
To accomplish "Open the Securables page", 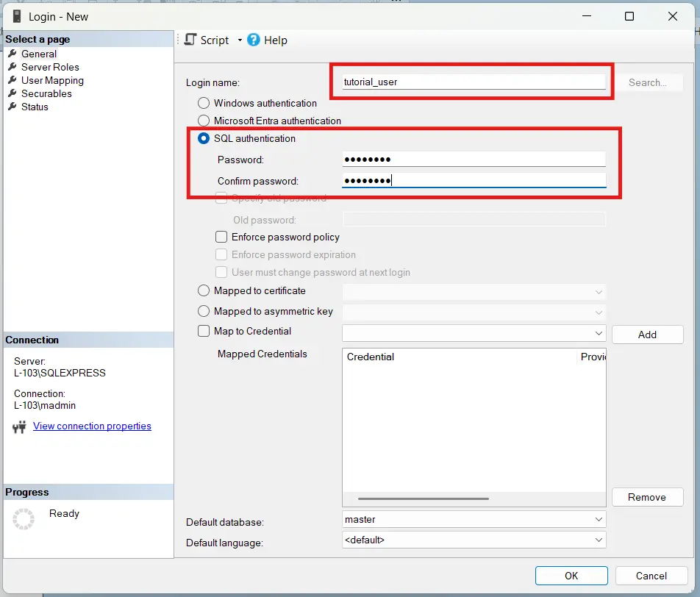I will pyautogui.click(x=46, y=93).
